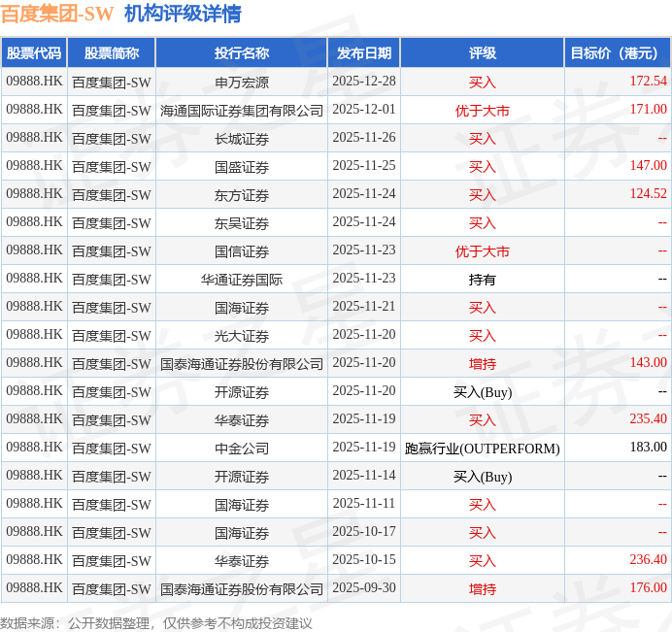672x632 pixels.
Task: Click the 持有 rating cell
Action: click(x=482, y=280)
